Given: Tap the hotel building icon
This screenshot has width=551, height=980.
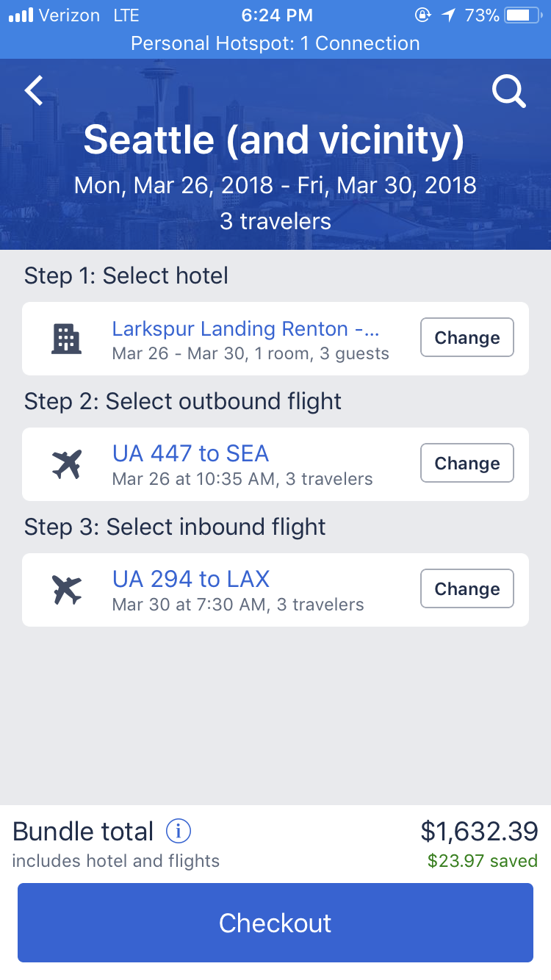Looking at the screenshot, I should (x=66, y=339).
